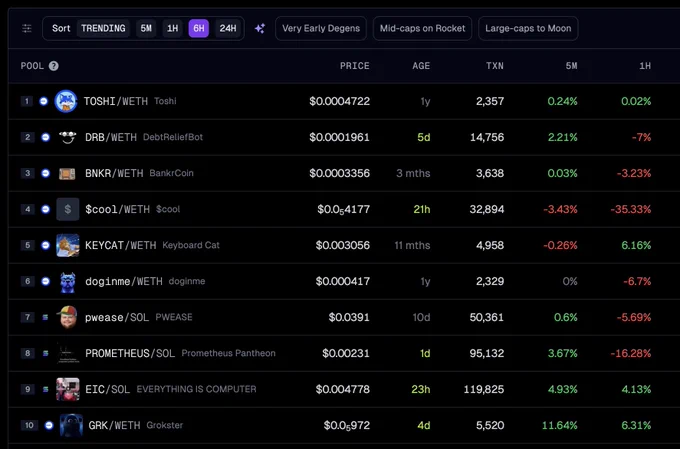Click the rank 1 badge
Viewport: 680px width, 449px height.
pyautogui.click(x=26, y=101)
